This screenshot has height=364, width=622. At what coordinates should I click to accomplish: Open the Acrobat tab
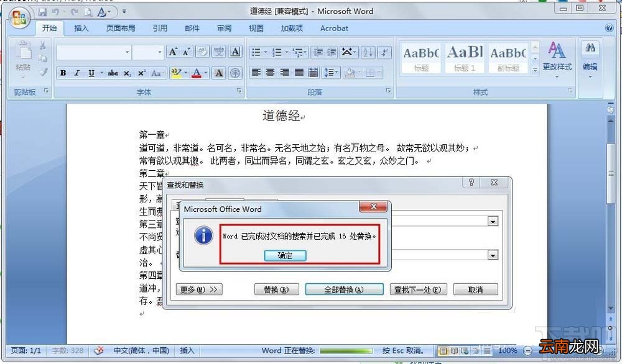coord(334,28)
